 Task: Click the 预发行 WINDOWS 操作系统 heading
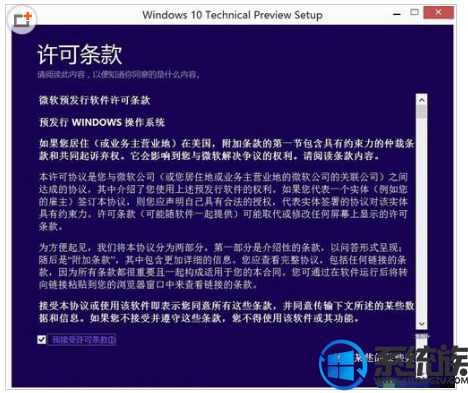(102, 122)
